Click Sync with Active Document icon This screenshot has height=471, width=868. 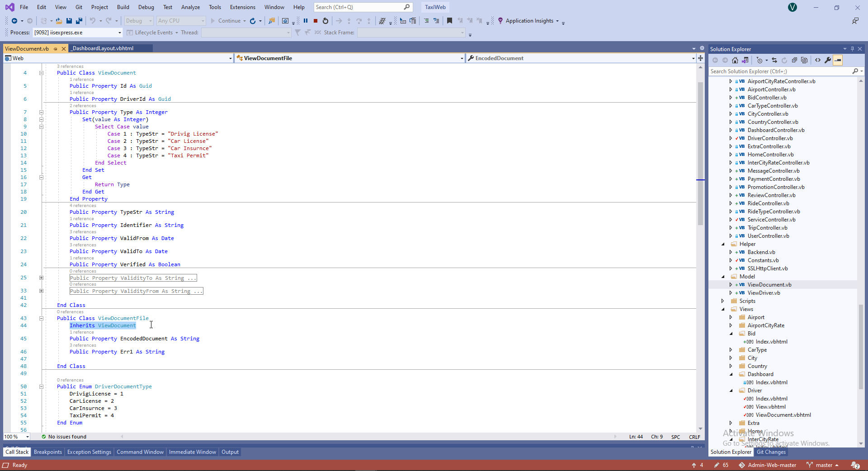click(774, 60)
